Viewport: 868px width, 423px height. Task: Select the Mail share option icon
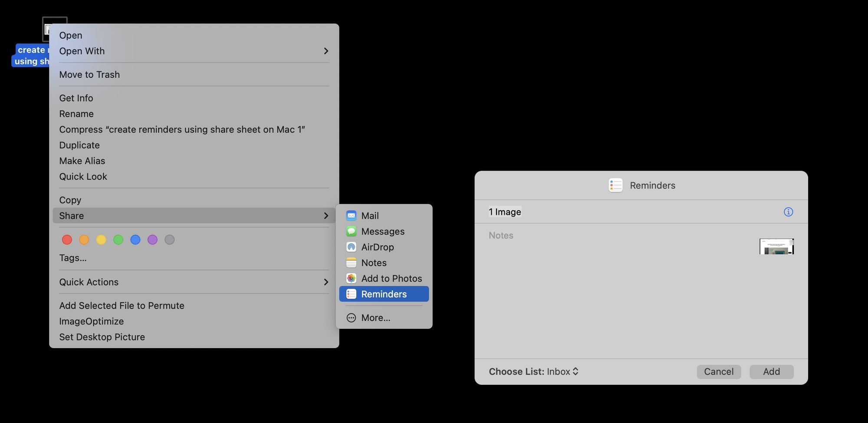point(351,215)
